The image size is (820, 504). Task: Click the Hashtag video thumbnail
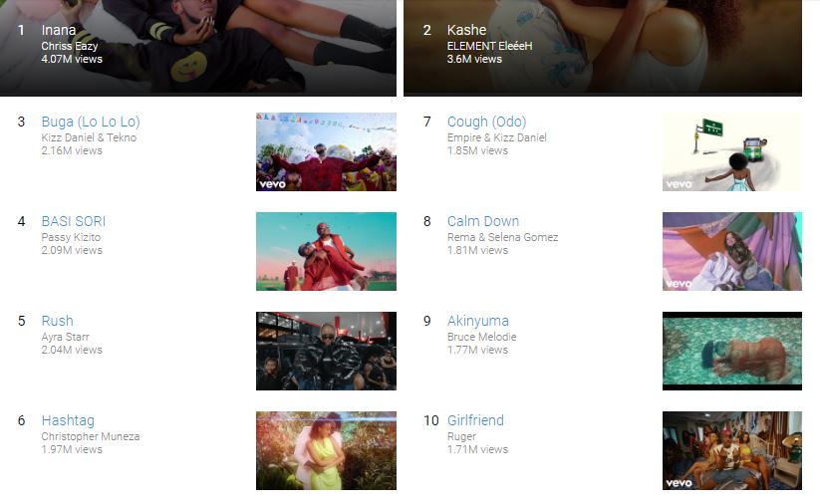(x=326, y=450)
